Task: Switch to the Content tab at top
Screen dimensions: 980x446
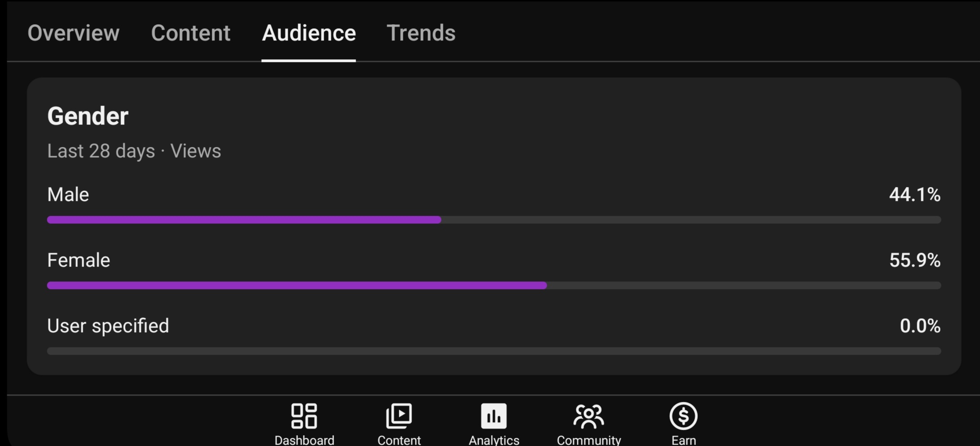Action: pos(191,33)
